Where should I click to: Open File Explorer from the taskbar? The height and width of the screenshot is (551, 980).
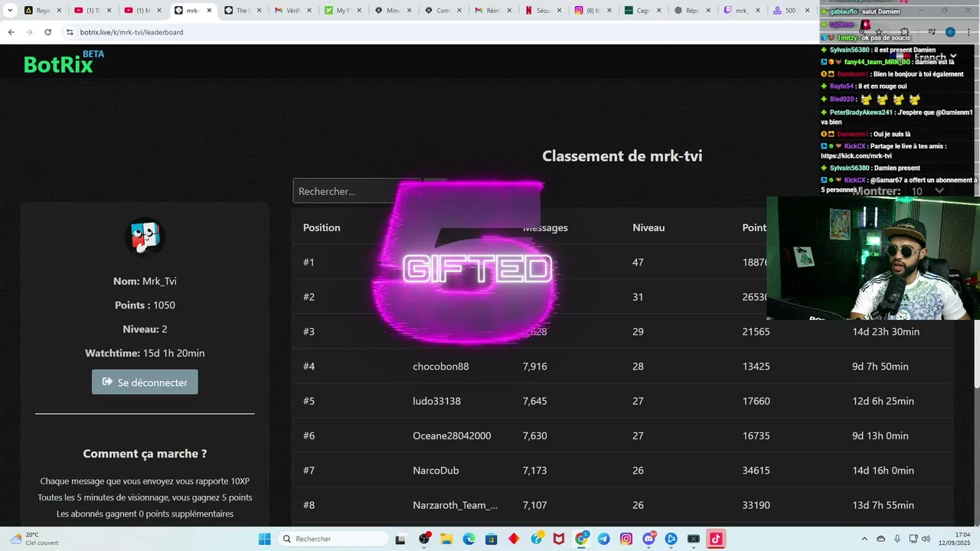[446, 539]
